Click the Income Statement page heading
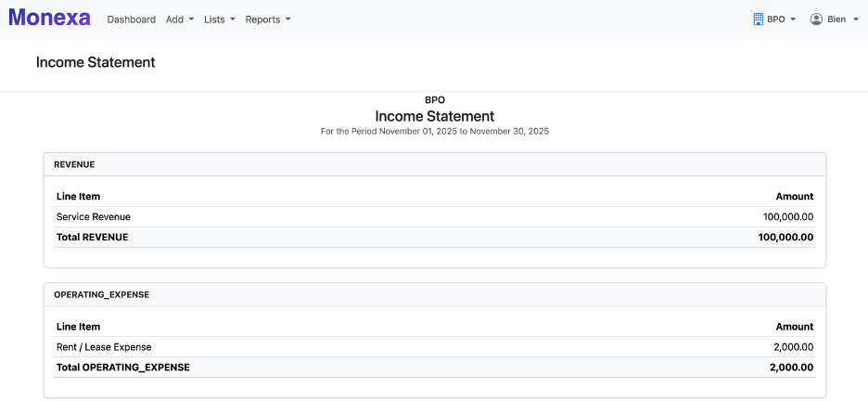The image size is (868, 401). coord(96,63)
